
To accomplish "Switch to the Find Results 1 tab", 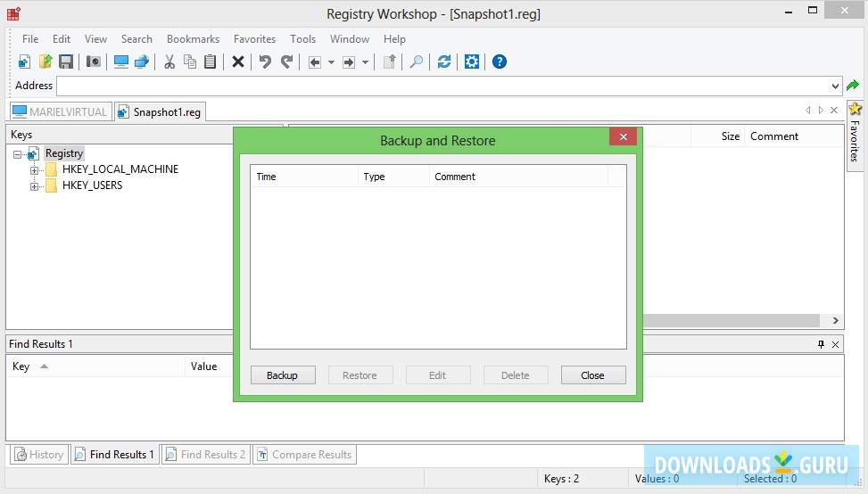I will [x=115, y=455].
